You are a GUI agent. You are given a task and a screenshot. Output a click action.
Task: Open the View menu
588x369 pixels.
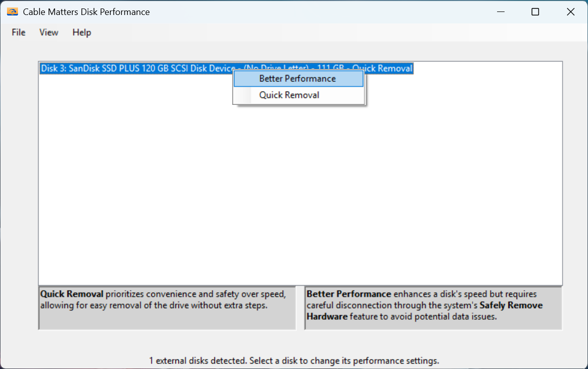(48, 32)
